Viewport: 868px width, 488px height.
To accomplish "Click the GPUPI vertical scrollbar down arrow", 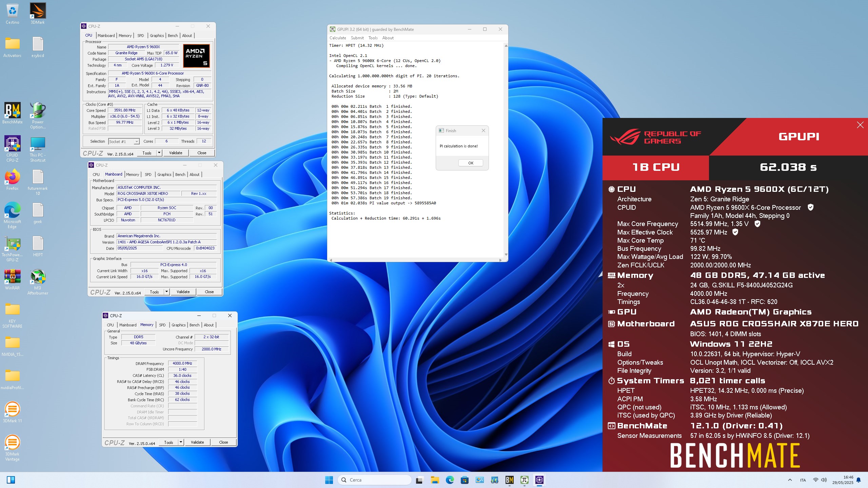I will point(506,255).
